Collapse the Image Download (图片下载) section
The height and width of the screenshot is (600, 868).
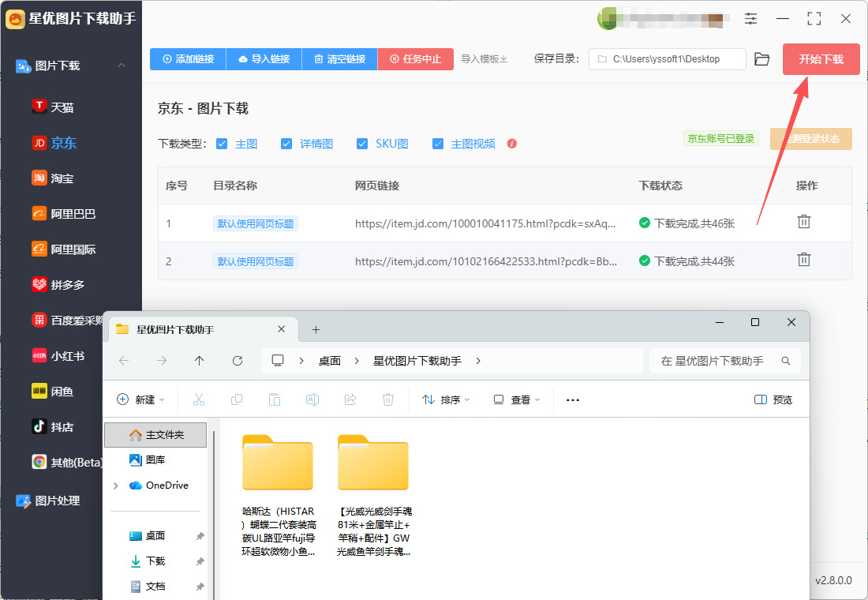122,66
